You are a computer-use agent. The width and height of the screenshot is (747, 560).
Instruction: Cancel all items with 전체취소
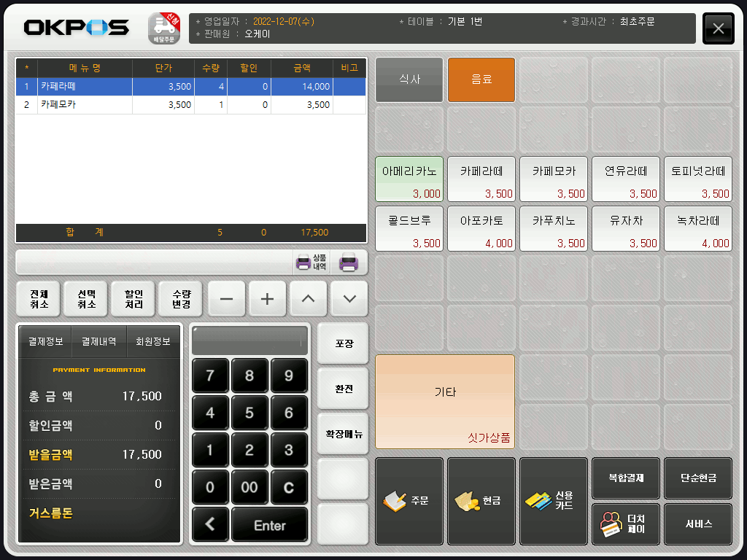[x=39, y=299]
